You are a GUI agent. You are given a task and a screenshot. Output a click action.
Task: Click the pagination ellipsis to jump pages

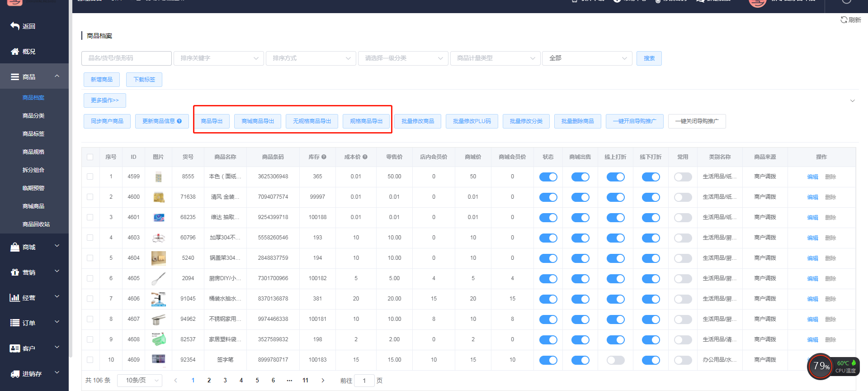pyautogui.click(x=289, y=381)
